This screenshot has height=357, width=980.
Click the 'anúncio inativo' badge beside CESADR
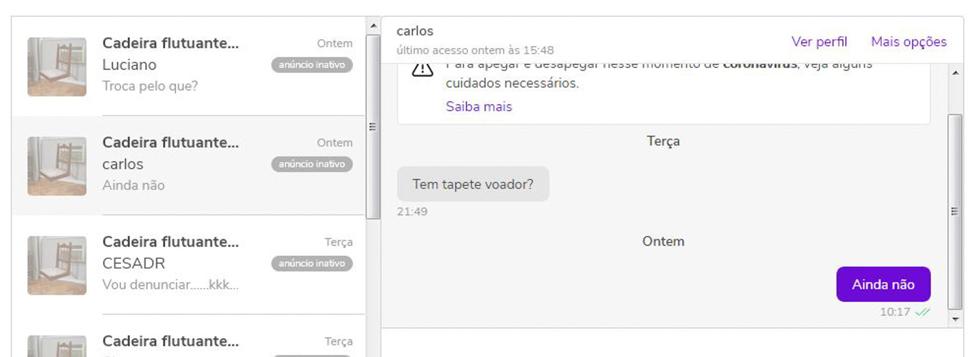(x=311, y=264)
